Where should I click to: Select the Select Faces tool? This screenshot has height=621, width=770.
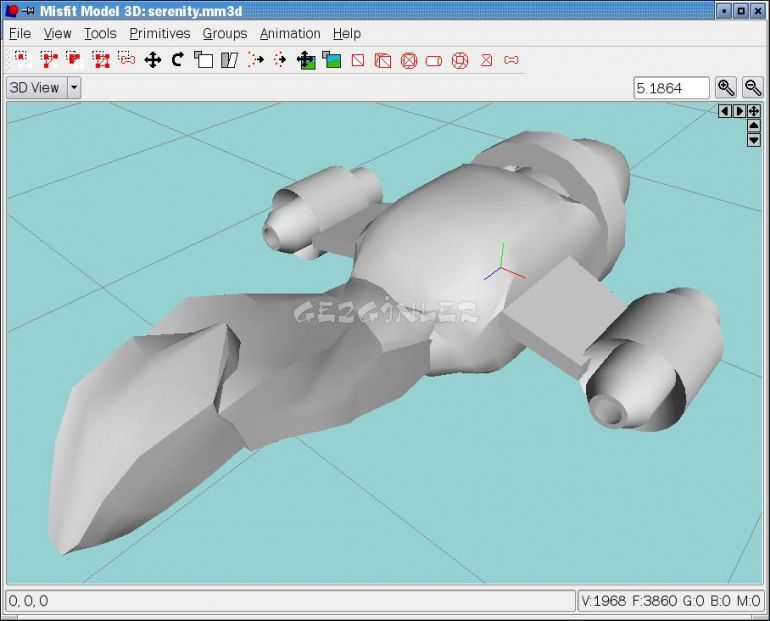(x=49, y=60)
